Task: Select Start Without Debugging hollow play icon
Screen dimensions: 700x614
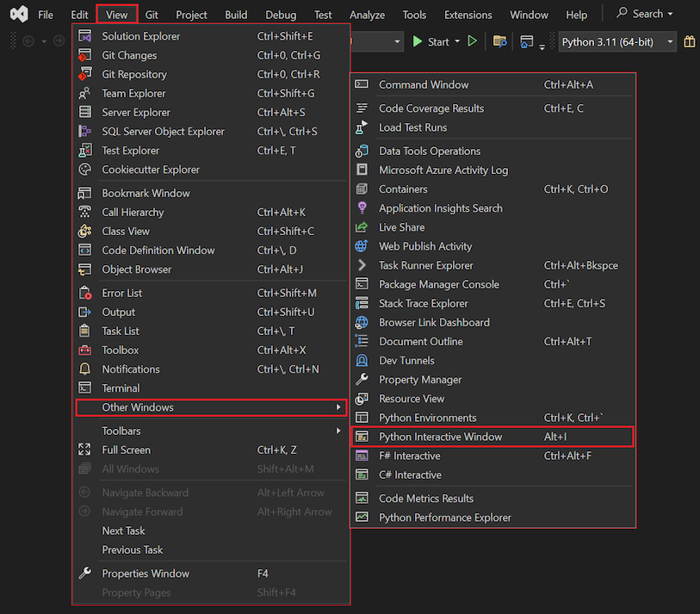Action: (x=472, y=40)
